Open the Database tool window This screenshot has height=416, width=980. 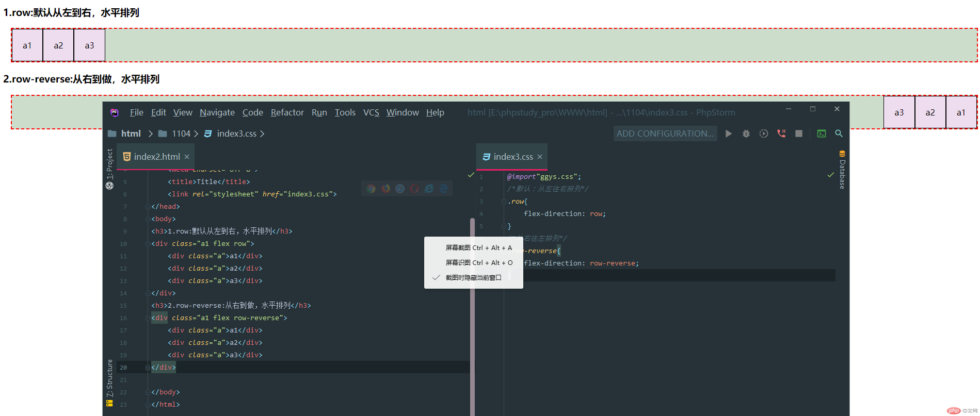pyautogui.click(x=842, y=170)
